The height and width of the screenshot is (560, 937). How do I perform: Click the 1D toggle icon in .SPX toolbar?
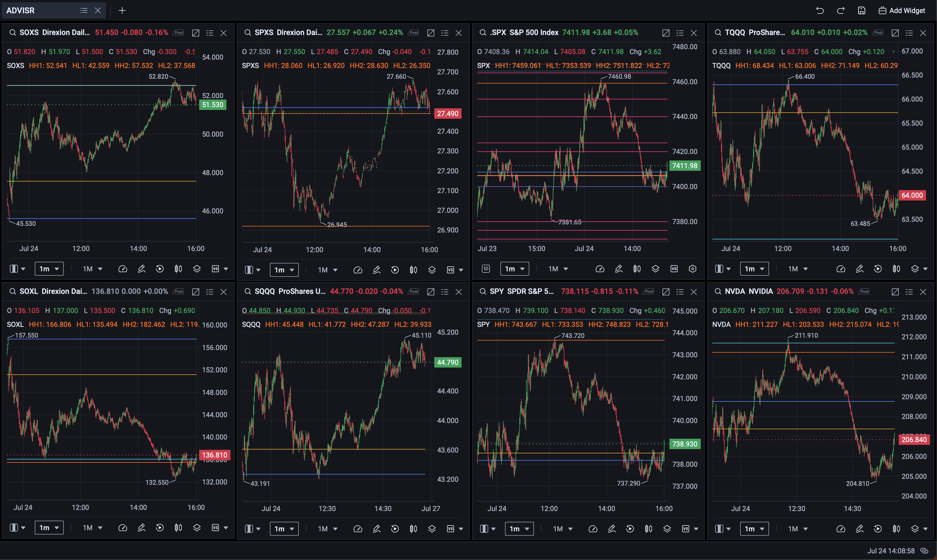(x=486, y=269)
